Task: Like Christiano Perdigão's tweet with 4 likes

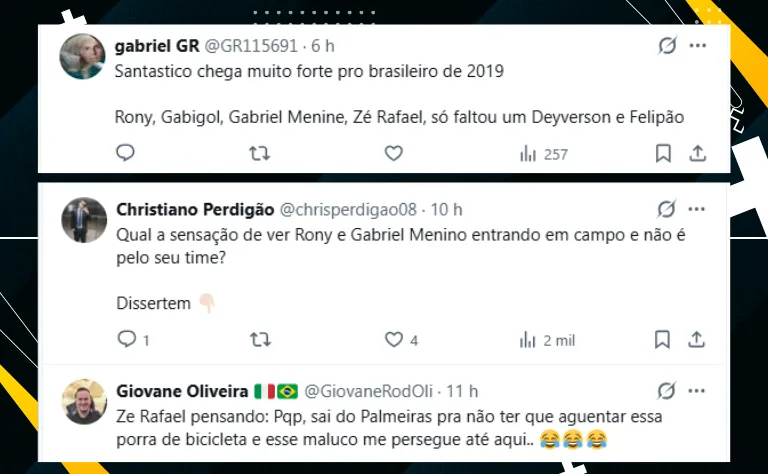Action: tap(394, 340)
